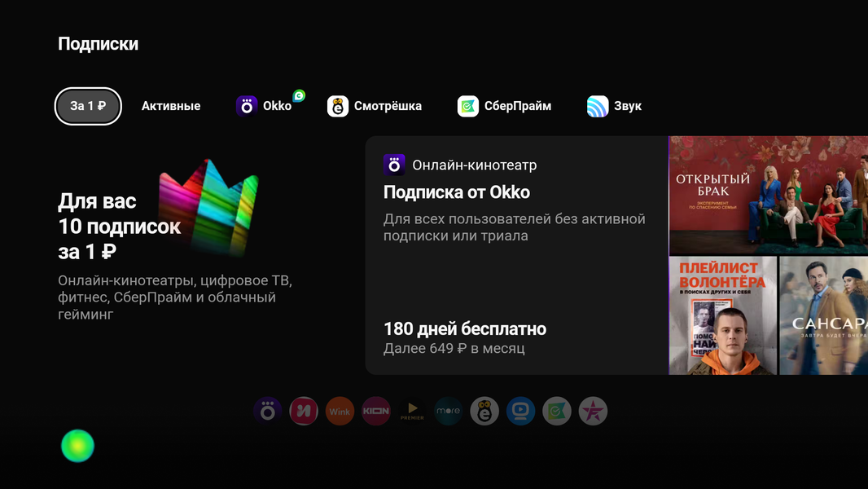The image size is (868, 489).
Task: Select the more.tv icon
Action: [449, 411]
